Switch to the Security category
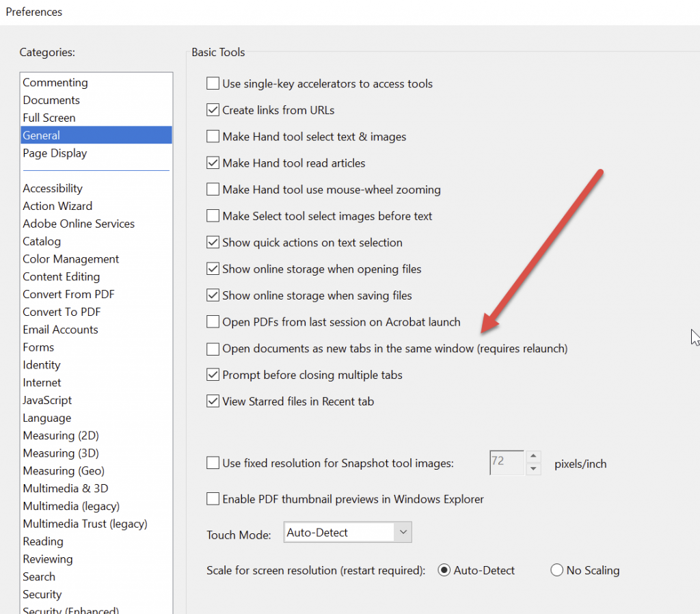The image size is (700, 614). [42, 594]
